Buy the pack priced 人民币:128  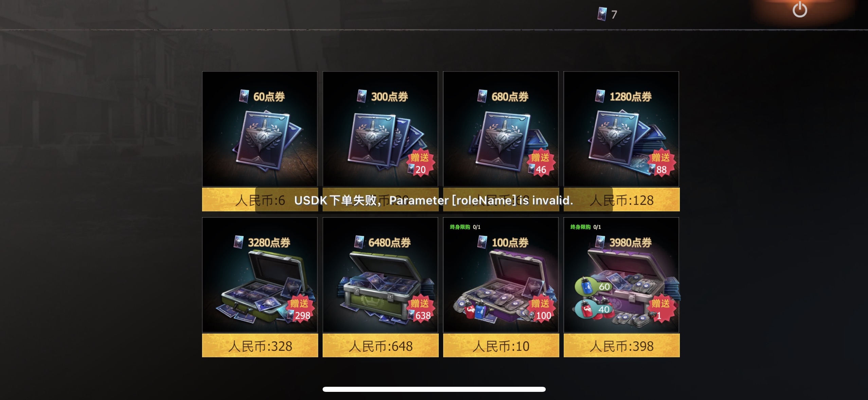coord(622,200)
